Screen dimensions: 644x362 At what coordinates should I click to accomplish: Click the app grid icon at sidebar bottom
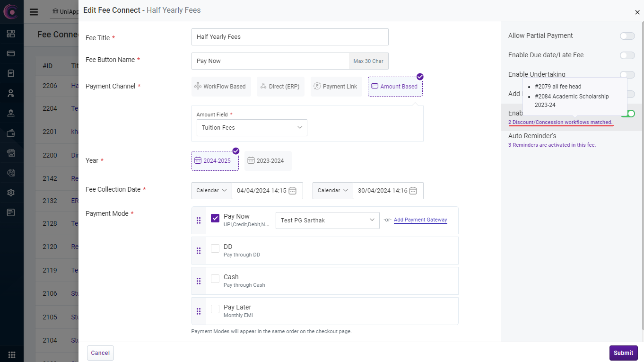coord(12,354)
